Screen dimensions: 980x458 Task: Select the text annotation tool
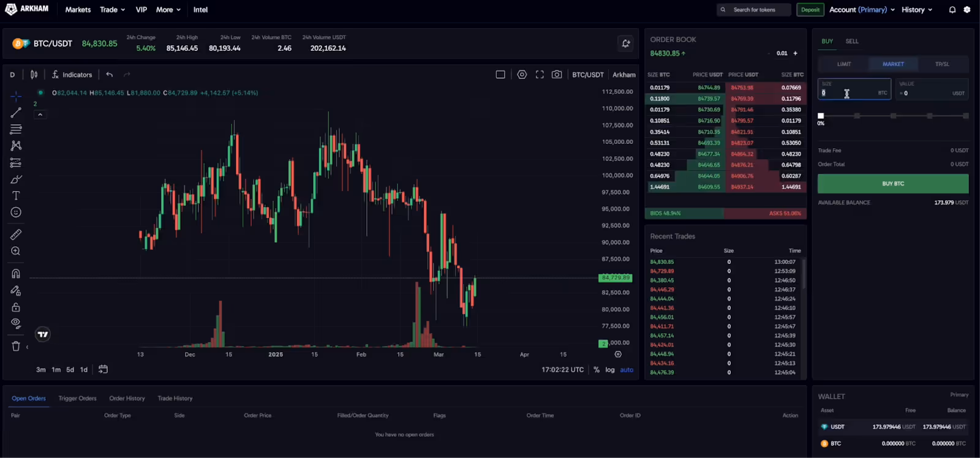(x=16, y=196)
